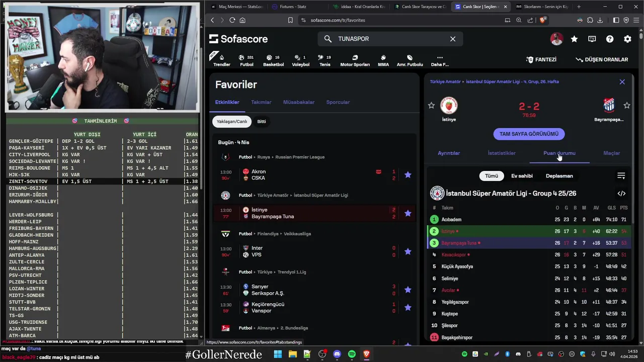Open browser downloads icon
Screen dimensions: 644x362
(600, 20)
